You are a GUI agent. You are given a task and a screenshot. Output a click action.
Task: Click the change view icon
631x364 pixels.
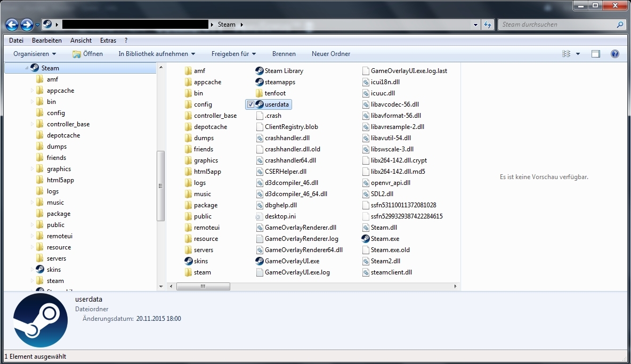(566, 54)
